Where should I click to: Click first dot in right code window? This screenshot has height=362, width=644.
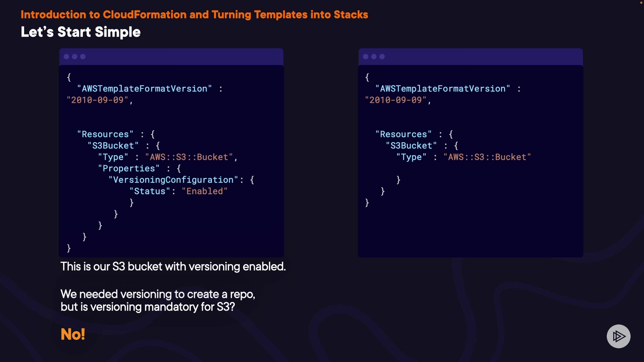point(366,57)
